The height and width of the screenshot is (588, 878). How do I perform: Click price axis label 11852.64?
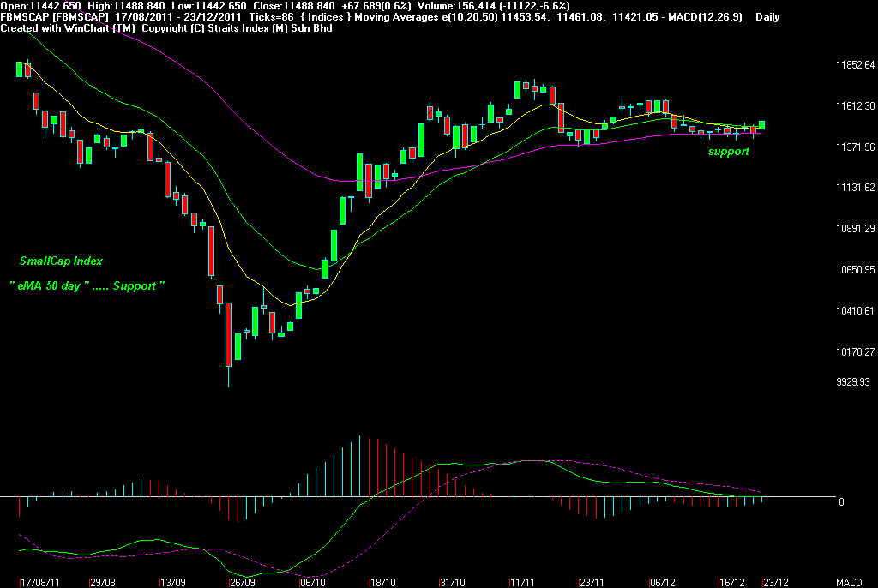855,65
